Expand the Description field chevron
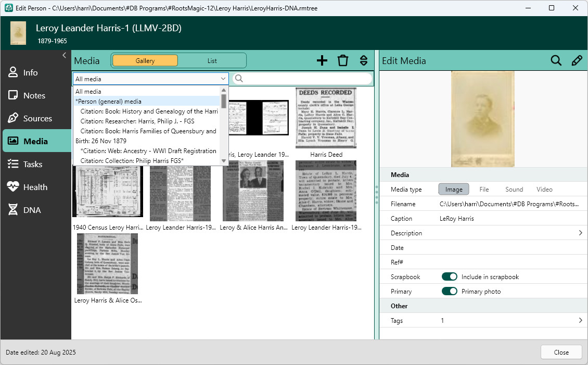The image size is (588, 365). click(x=580, y=233)
